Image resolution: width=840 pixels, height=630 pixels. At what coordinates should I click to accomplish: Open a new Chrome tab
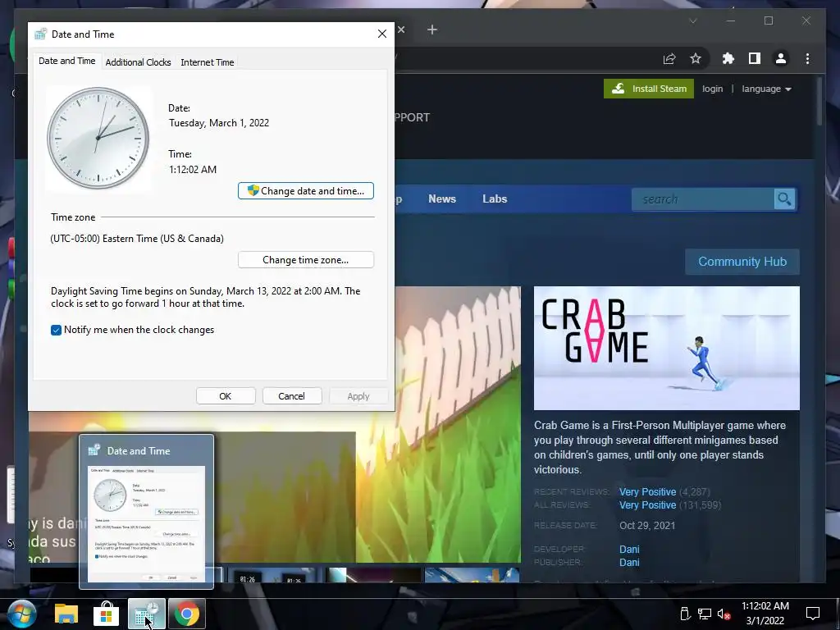pos(432,30)
